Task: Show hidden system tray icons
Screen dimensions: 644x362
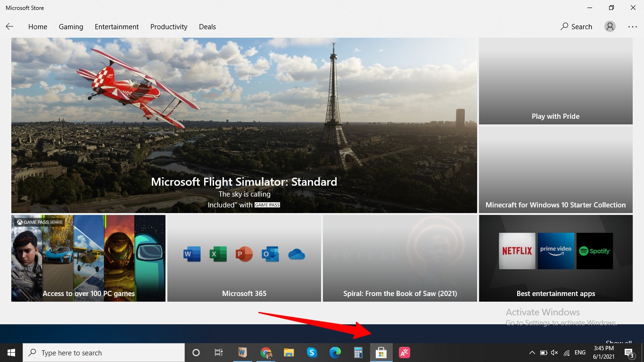Action: (x=532, y=353)
